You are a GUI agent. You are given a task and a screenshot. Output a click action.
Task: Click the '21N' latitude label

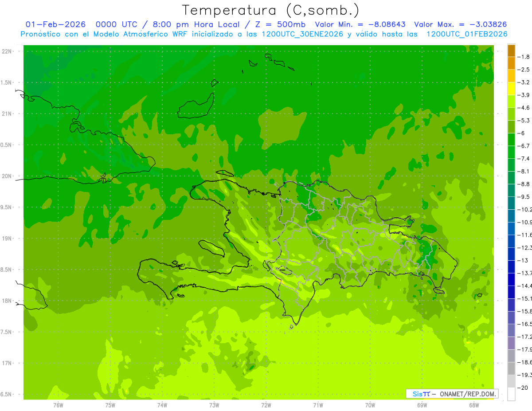[x=8, y=114]
